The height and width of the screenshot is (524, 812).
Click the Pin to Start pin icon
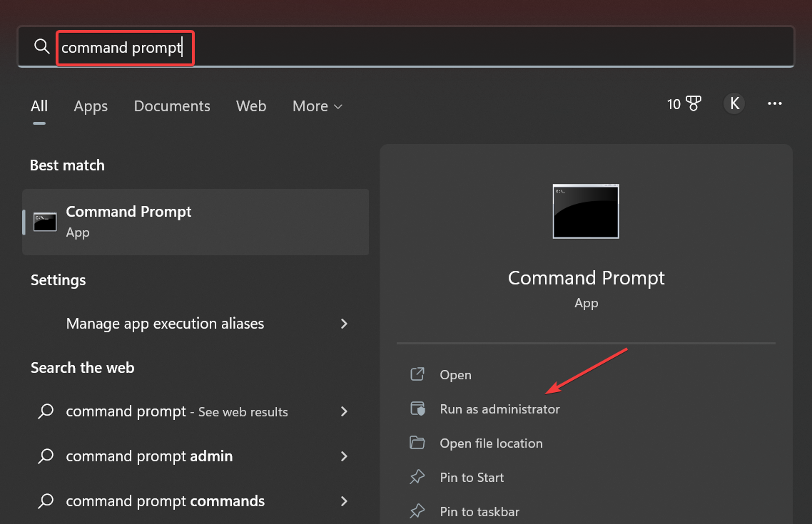(x=417, y=478)
